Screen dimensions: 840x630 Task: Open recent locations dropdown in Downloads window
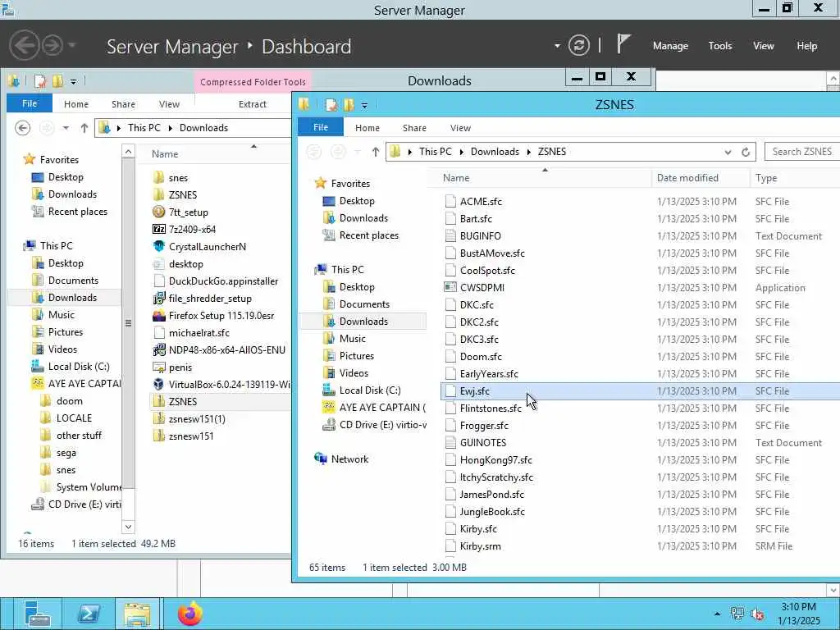tap(66, 128)
